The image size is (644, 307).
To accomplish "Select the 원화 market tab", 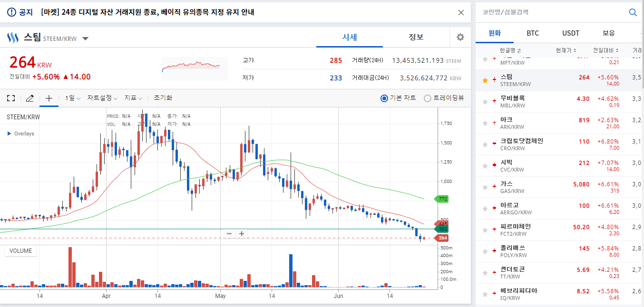I will pos(495,33).
